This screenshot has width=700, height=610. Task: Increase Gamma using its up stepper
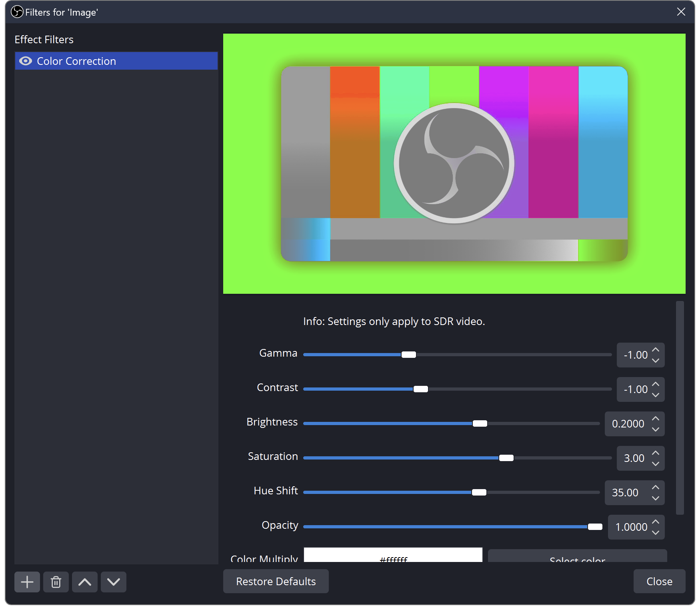tap(655, 349)
